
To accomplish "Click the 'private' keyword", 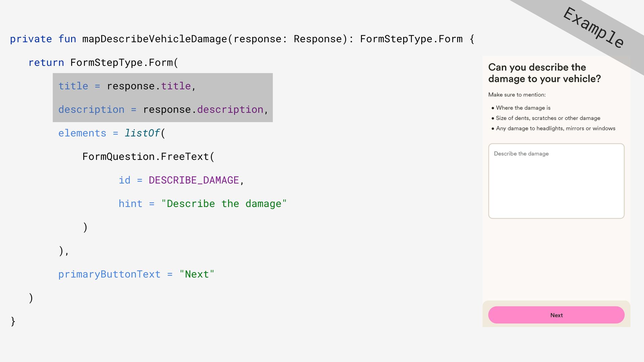I will [31, 39].
